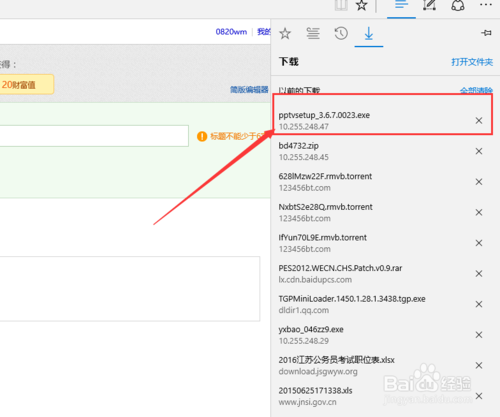Remove NxbtS2e28Q.rmvb.torrent from downloads list
The width and height of the screenshot is (500, 417).
(x=479, y=213)
